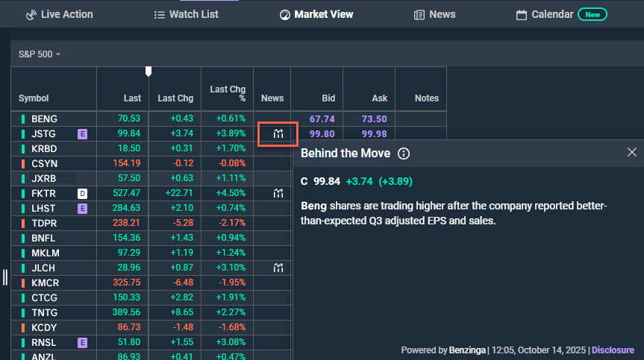644x360 pixels.
Task: Open the JLCH behind-the-move icon
Action: (x=278, y=268)
